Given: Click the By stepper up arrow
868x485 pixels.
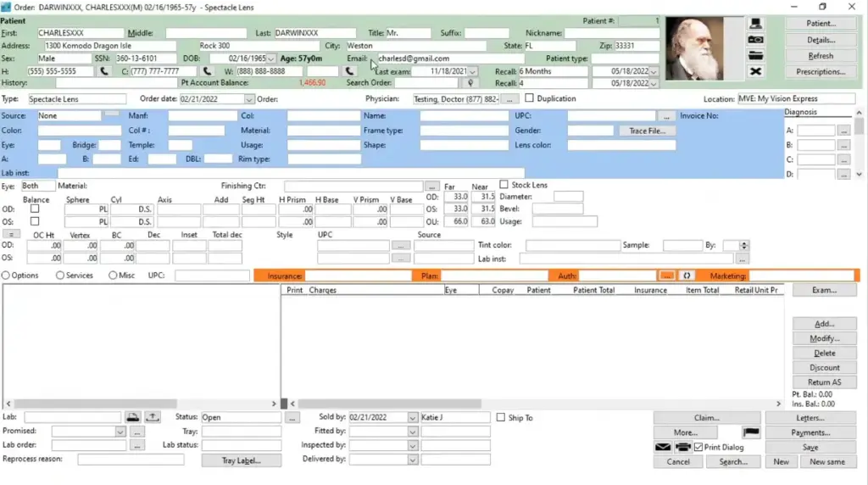Looking at the screenshot, I should click(x=744, y=243).
